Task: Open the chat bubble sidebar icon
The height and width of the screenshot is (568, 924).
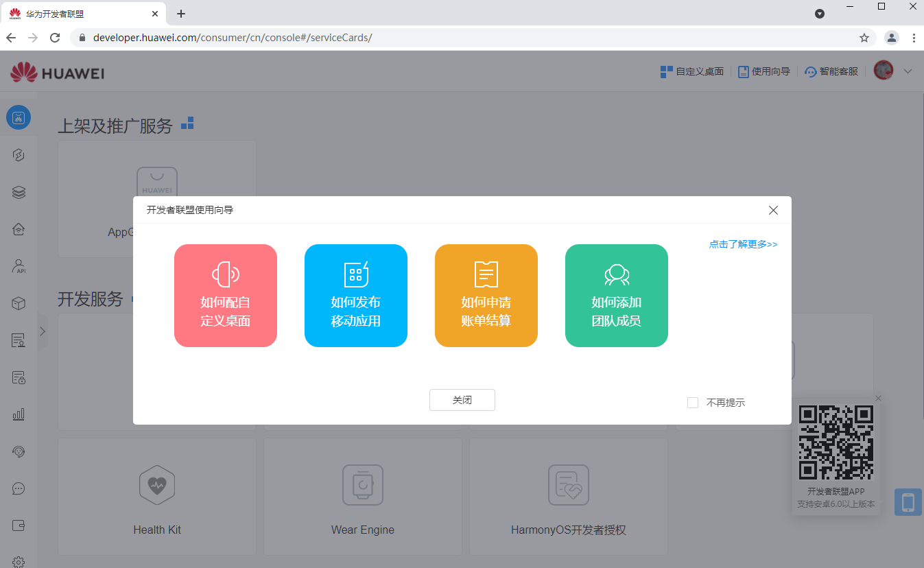Action: tap(19, 488)
